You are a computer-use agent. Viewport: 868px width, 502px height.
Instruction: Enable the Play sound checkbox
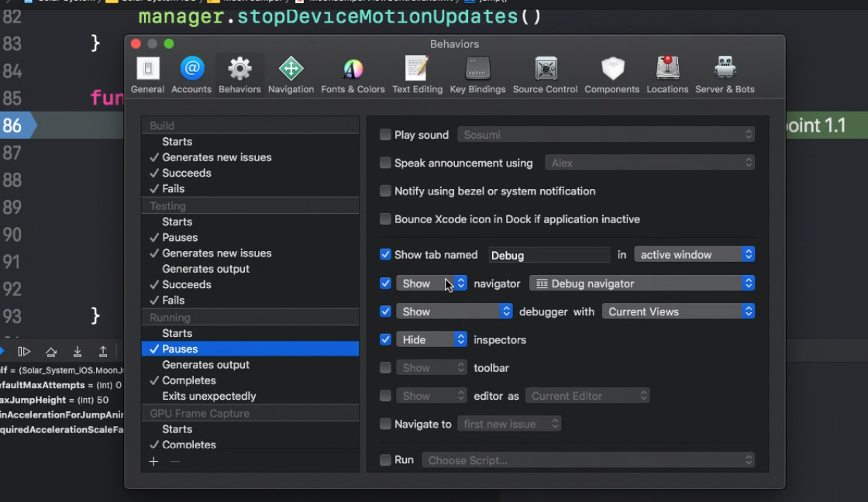[x=385, y=135]
